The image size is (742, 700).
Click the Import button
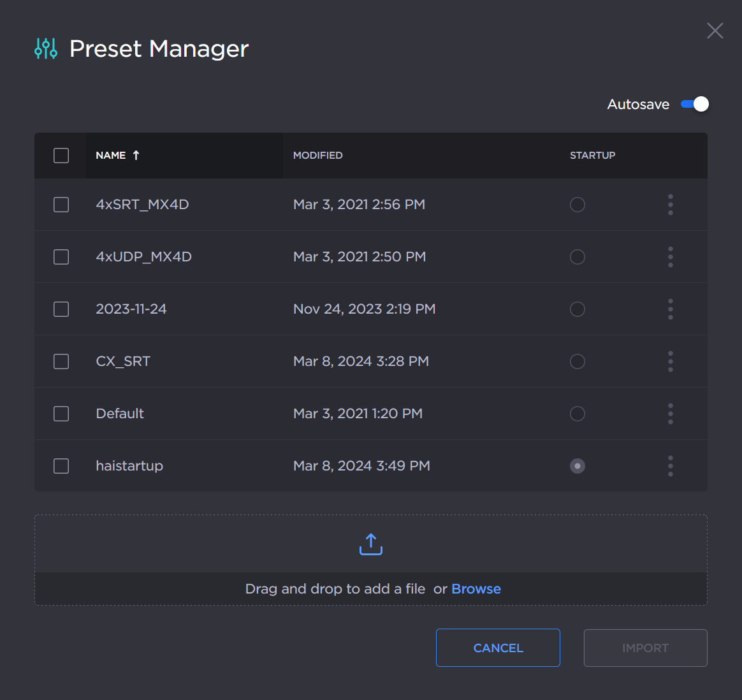(645, 648)
